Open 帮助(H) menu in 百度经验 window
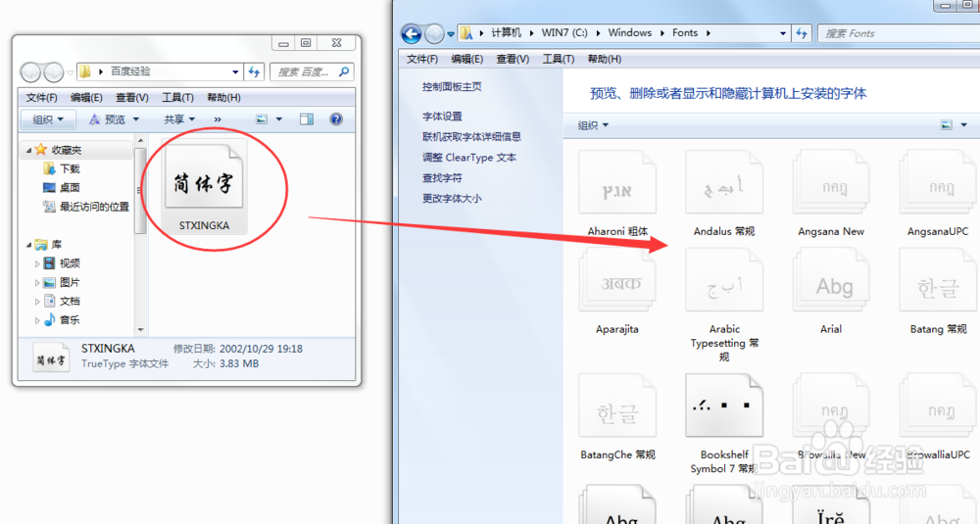This screenshot has height=524, width=980. click(x=223, y=97)
